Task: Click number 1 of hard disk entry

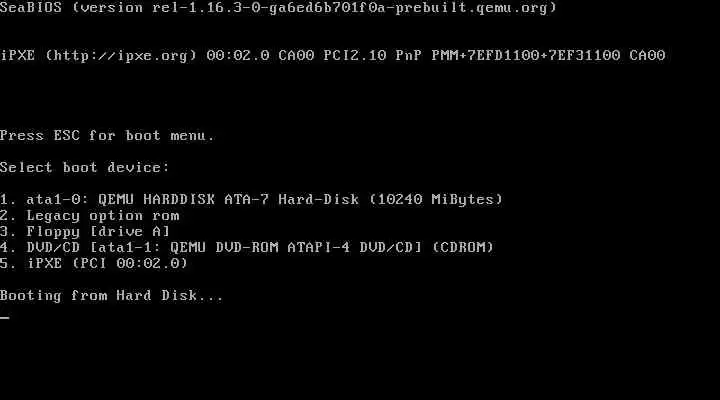Action: pyautogui.click(x=6, y=199)
